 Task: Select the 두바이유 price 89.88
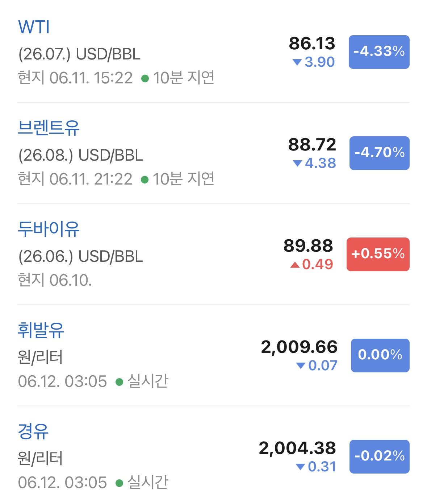pos(308,246)
